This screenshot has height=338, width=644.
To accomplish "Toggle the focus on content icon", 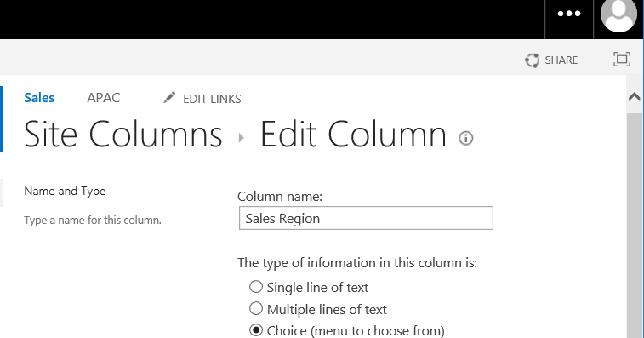I will tap(621, 60).
